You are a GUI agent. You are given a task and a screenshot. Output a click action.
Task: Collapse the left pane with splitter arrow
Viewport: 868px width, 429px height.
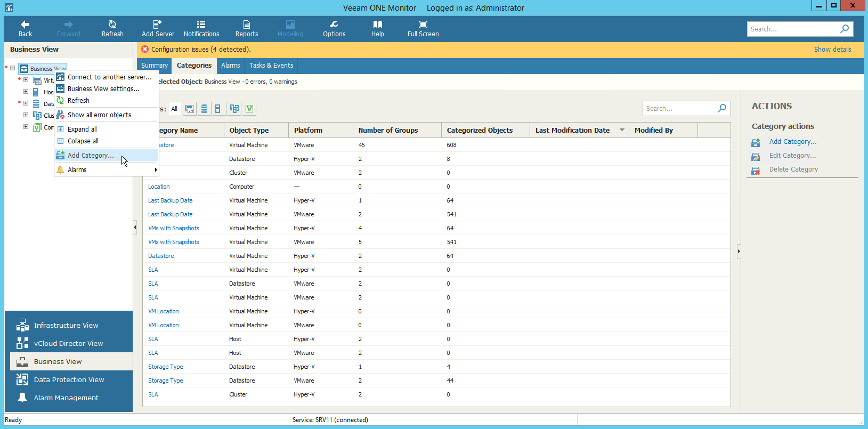coord(135,228)
